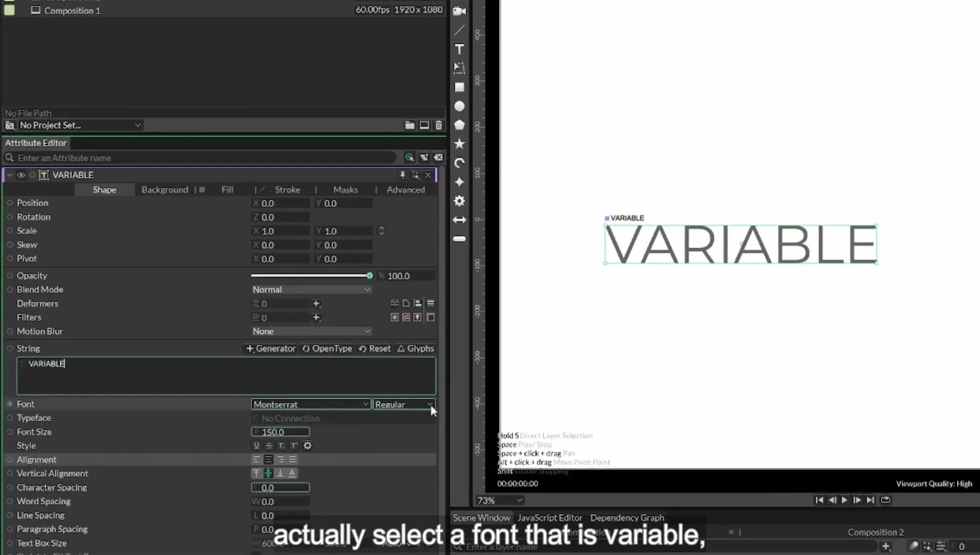Open the viewport zoom 73% dropdown
980x555 pixels.
coord(500,500)
